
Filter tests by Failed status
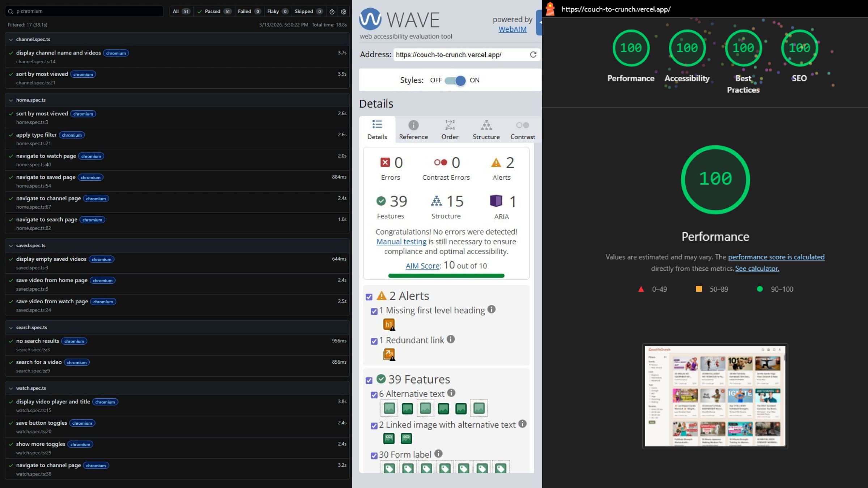pyautogui.click(x=249, y=12)
